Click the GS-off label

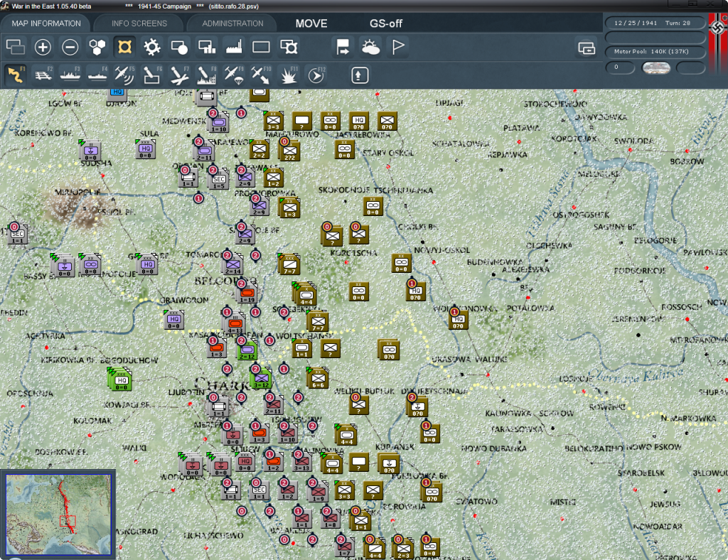tap(386, 23)
